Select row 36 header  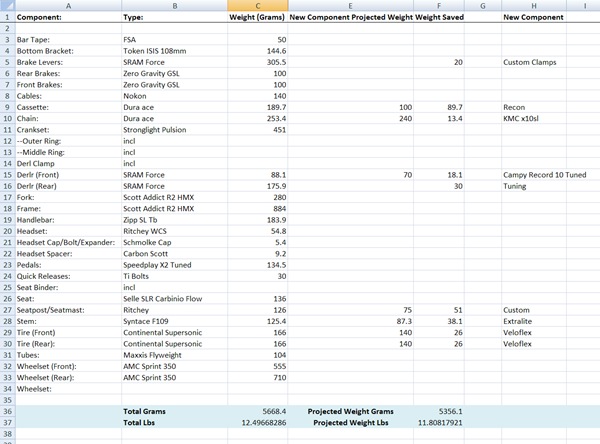pos(8,411)
